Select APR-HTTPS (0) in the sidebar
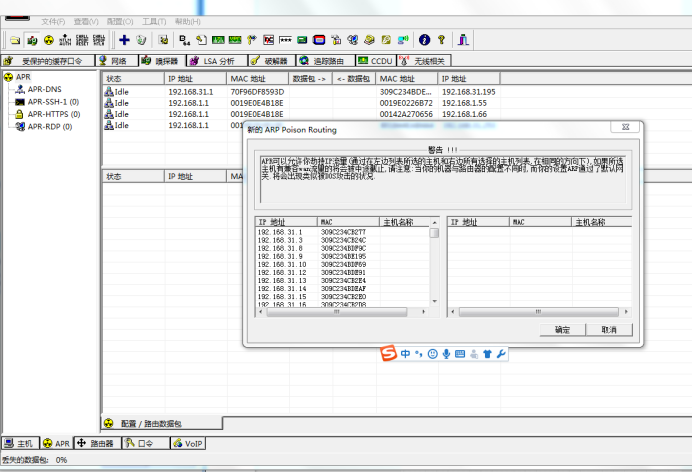The height and width of the screenshot is (472, 692). tap(53, 114)
